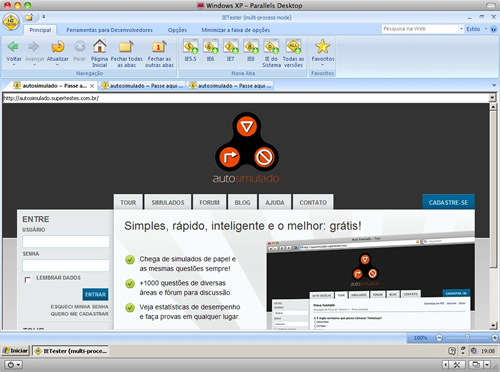This screenshot has height=372, width=500.
Task: Expand the Avançar history dropdown arrow
Action: (34, 65)
